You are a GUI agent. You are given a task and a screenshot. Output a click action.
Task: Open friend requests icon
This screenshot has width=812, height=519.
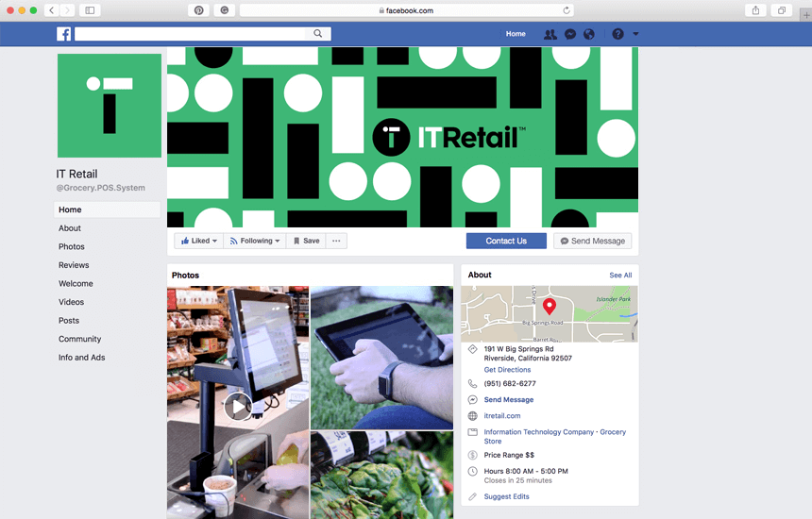550,34
